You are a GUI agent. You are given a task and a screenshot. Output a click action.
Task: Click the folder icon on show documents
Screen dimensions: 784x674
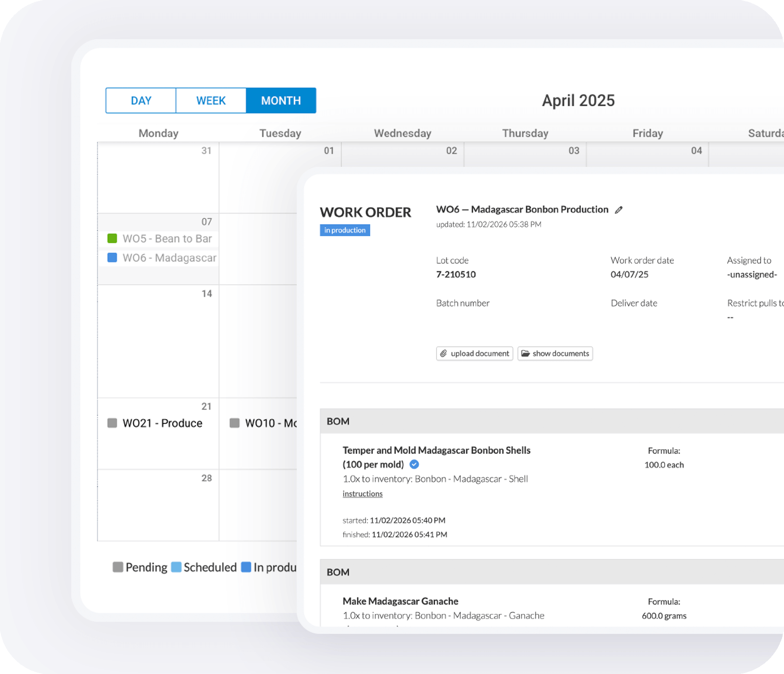(x=525, y=353)
